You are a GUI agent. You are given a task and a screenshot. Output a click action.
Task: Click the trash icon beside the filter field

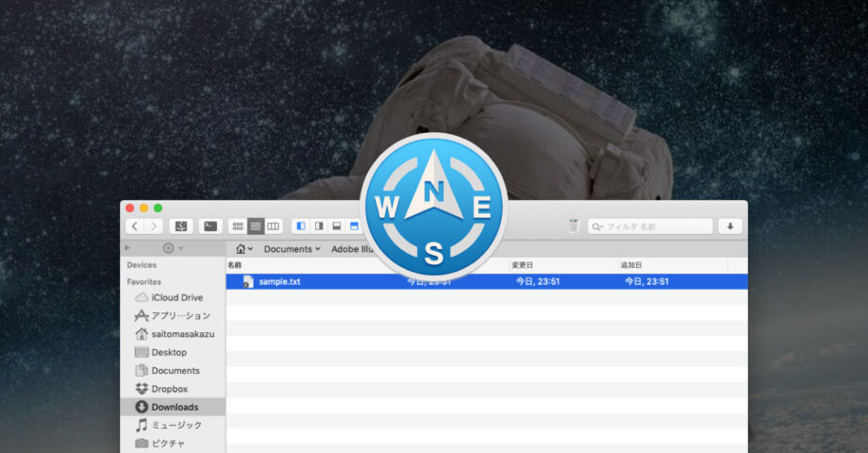pos(573,226)
